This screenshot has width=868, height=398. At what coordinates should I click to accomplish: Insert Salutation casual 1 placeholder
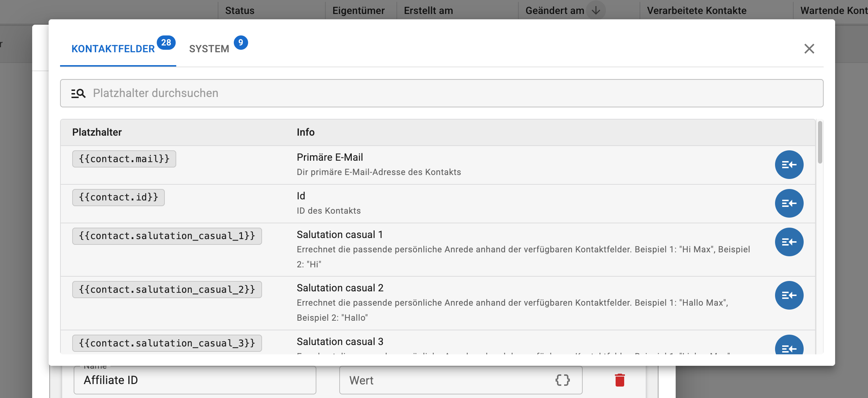click(x=789, y=242)
